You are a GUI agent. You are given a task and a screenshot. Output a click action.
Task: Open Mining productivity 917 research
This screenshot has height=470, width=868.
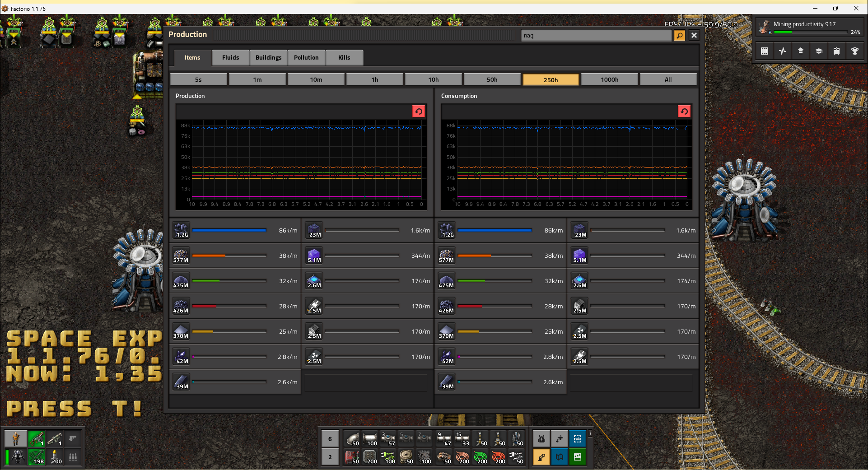[x=809, y=27]
